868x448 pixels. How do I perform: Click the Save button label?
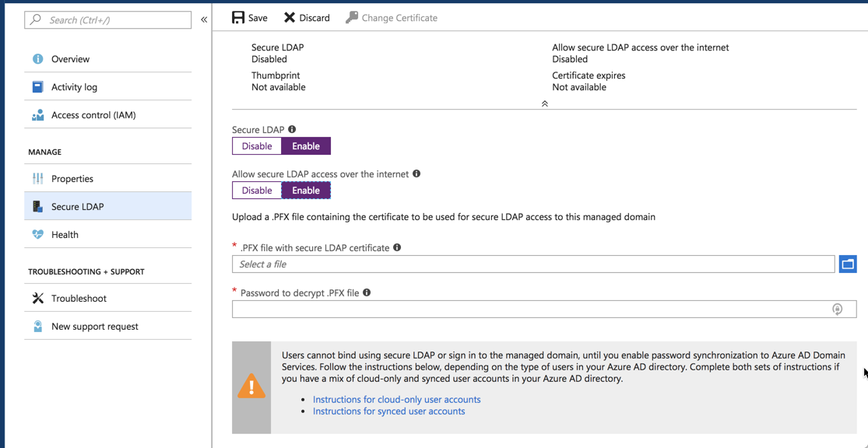tap(258, 18)
